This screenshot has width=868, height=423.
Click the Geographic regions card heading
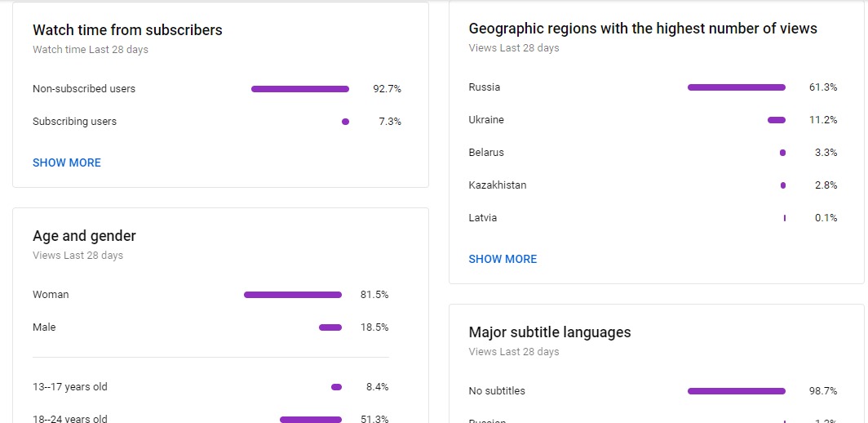click(x=643, y=29)
